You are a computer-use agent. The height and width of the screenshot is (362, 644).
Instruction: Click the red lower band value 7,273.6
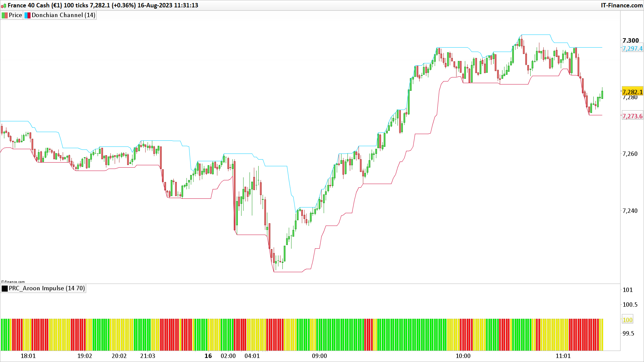(632, 116)
